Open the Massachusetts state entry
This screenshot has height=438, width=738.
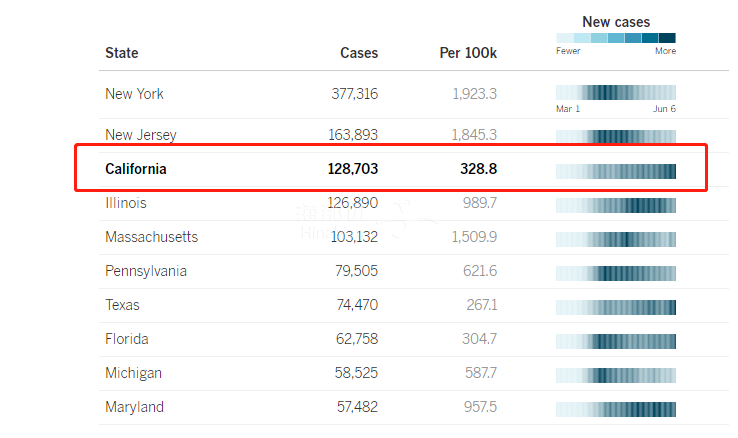click(x=151, y=237)
